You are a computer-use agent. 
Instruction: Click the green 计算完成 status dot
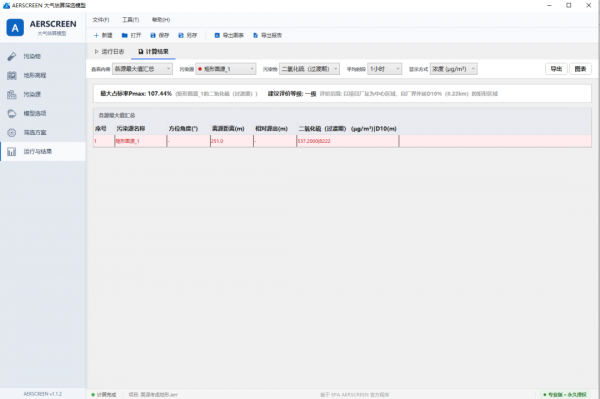tap(93, 394)
